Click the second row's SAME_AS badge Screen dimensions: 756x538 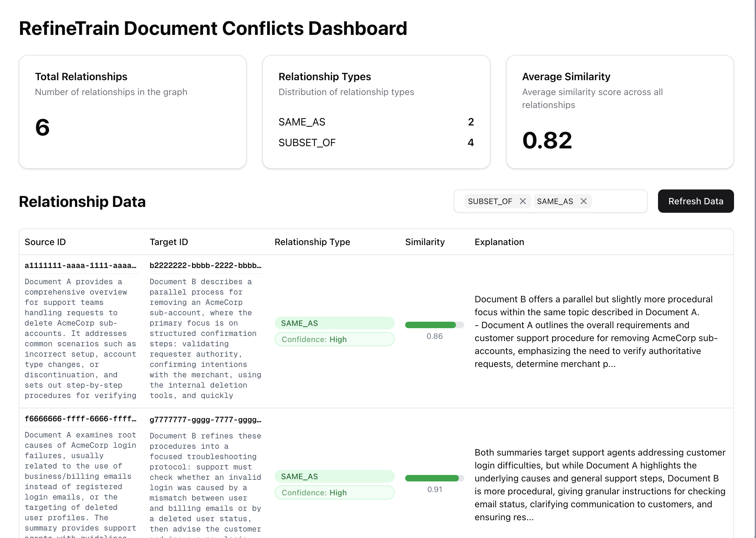pos(334,476)
